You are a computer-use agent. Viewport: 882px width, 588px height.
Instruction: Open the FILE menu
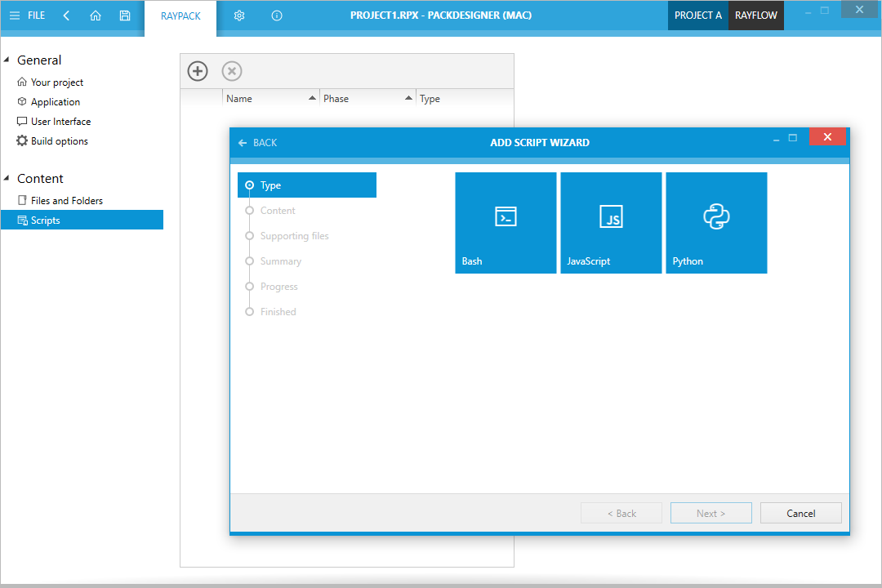tap(27, 16)
